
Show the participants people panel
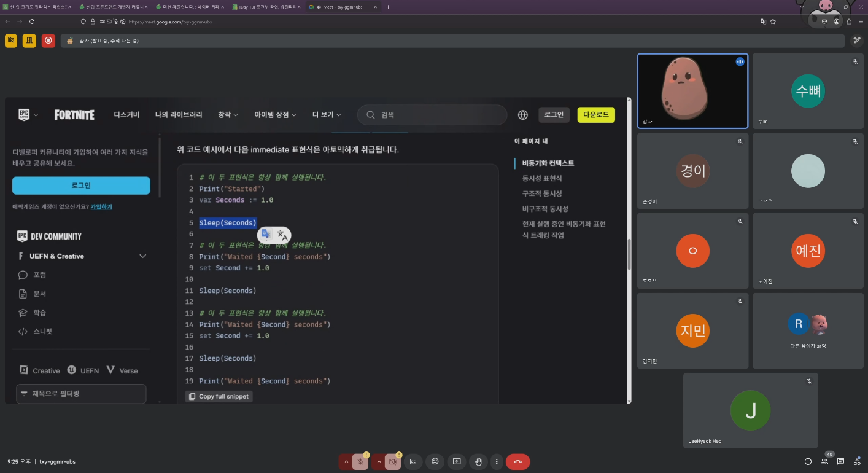click(x=824, y=461)
